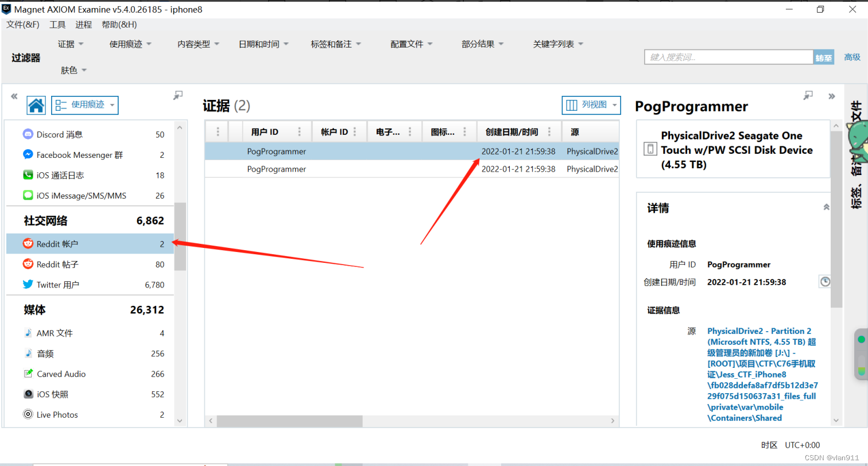Collapse left panel with double chevron
This screenshot has height=466, width=868.
14,96
